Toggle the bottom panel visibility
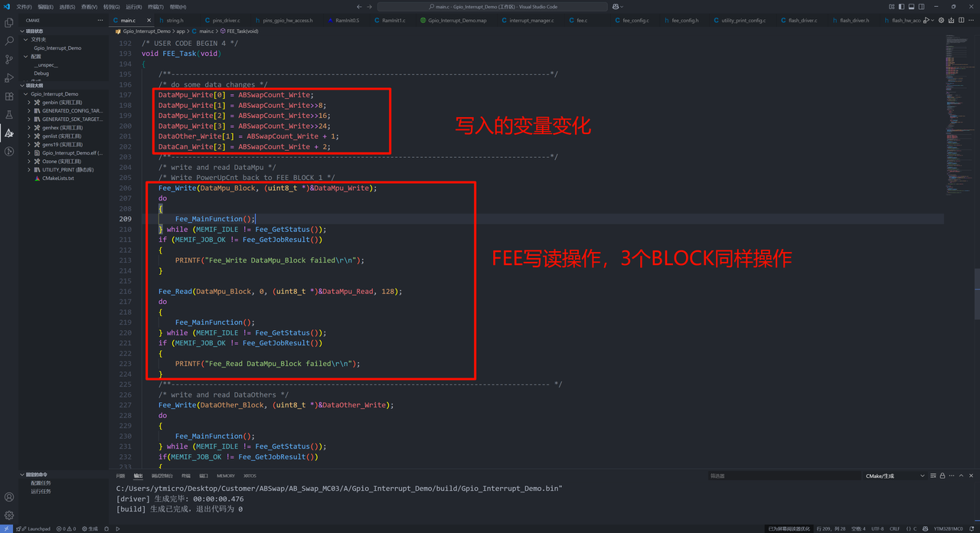This screenshot has width=980, height=533. [x=910, y=6]
